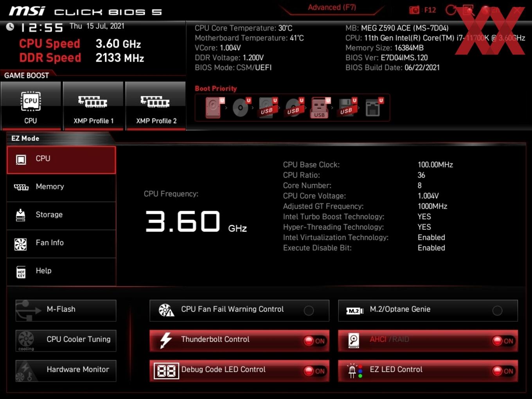Click Execute Disable Bit Enabled value
The image size is (532, 399).
[431, 248]
